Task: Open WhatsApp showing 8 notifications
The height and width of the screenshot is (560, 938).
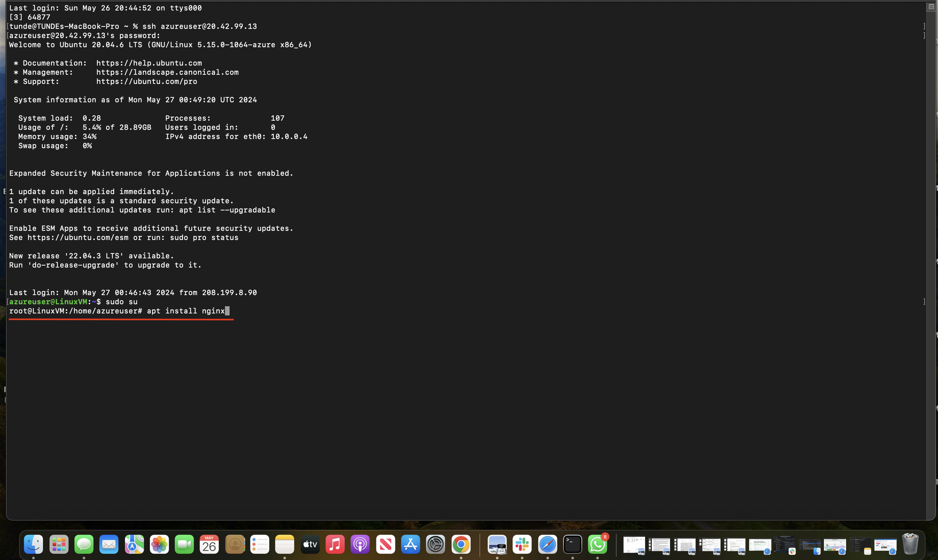Action: 598,545
